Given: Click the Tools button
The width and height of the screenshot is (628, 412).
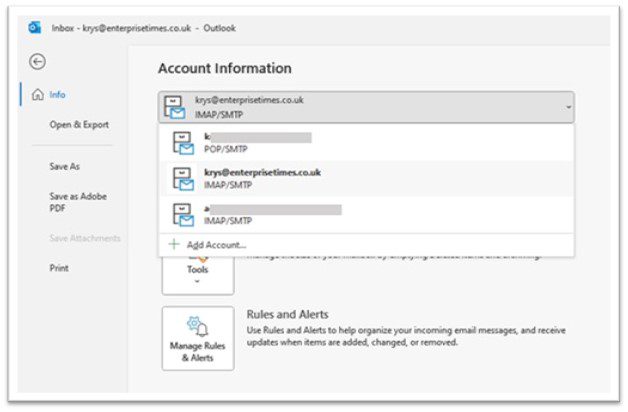Looking at the screenshot, I should pos(198,275).
